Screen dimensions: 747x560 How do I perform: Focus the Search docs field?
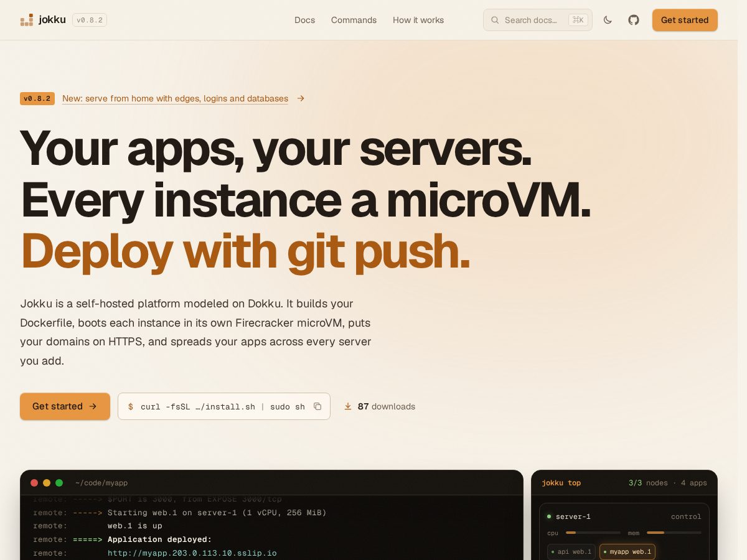538,20
